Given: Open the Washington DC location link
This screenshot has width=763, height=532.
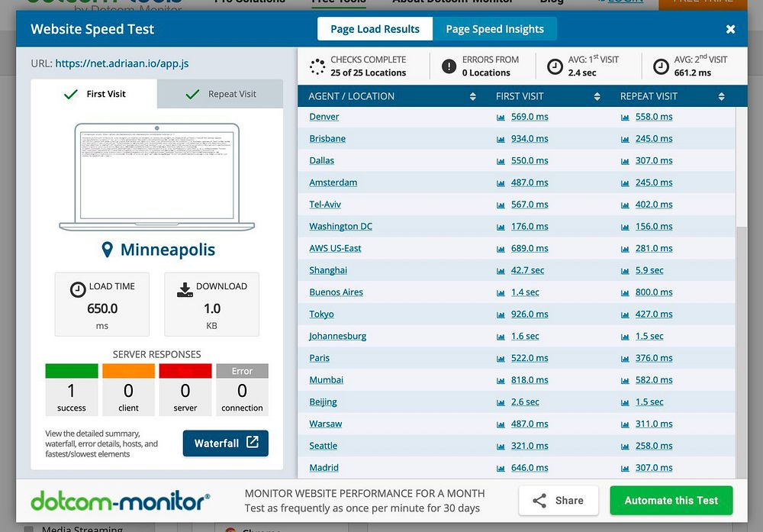Looking at the screenshot, I should click(340, 227).
